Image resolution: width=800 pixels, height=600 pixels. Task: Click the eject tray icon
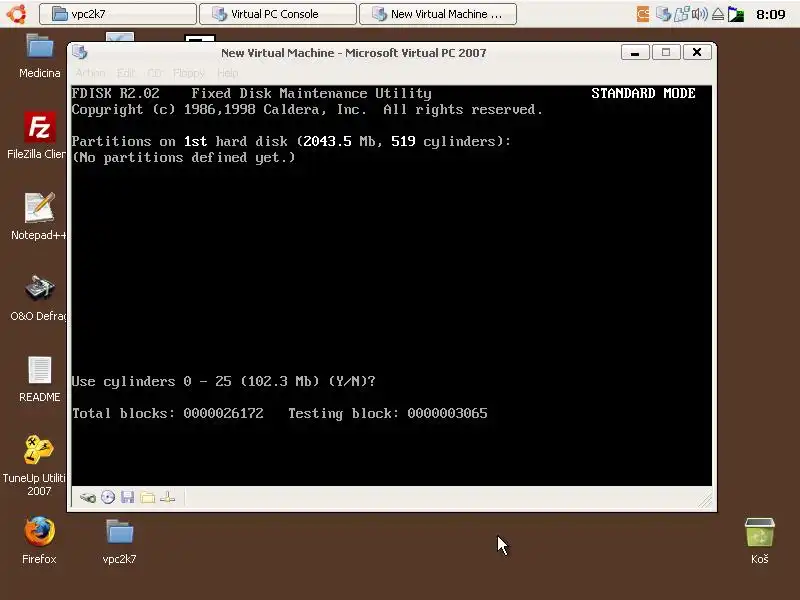[718, 14]
